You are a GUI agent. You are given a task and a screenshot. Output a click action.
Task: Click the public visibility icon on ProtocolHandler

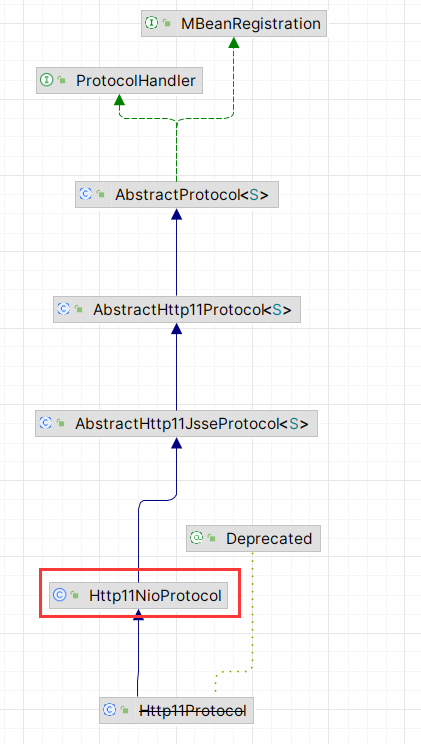pyautogui.click(x=62, y=81)
